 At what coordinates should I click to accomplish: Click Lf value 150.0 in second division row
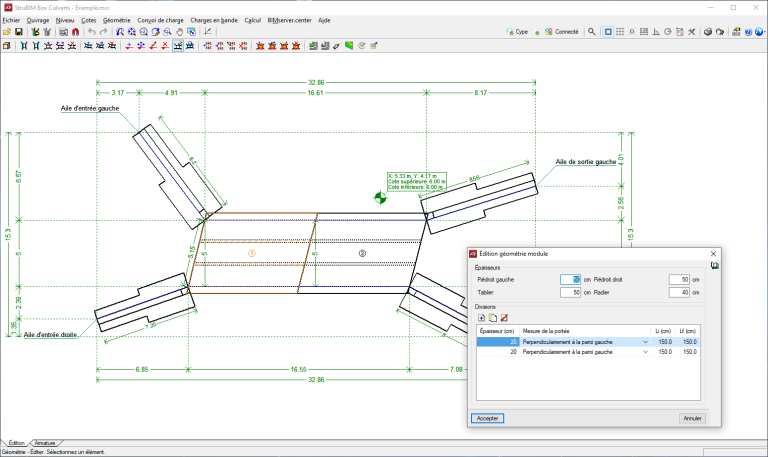[689, 352]
